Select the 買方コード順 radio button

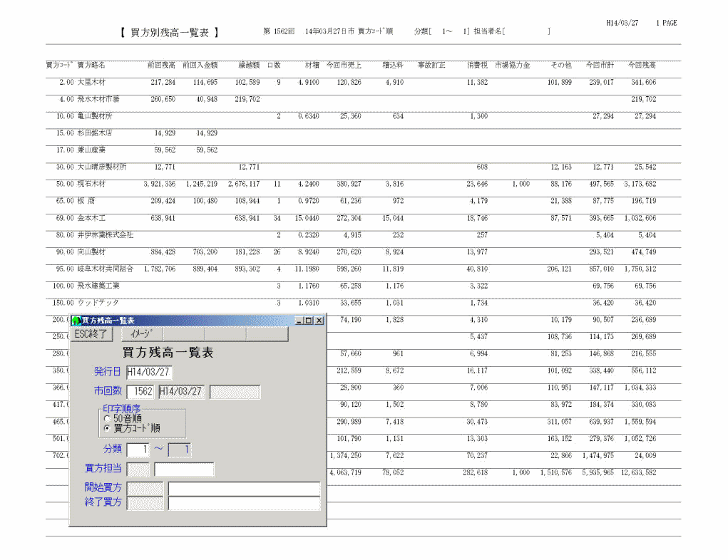pyautogui.click(x=107, y=428)
